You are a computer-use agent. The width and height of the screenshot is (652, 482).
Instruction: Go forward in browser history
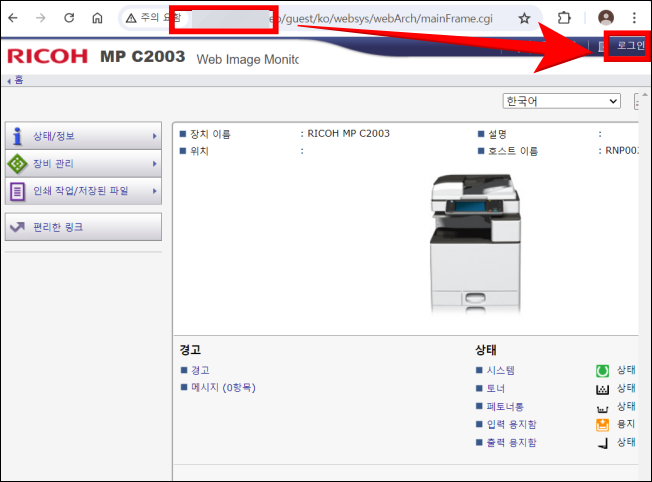(x=41, y=18)
